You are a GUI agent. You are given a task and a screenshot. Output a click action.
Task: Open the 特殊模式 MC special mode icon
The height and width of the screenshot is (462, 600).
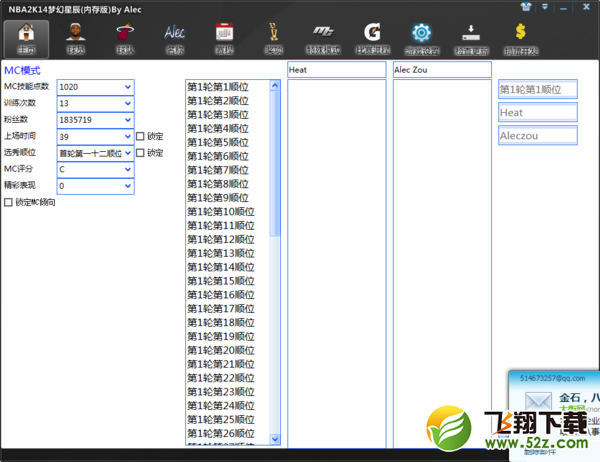(x=323, y=39)
